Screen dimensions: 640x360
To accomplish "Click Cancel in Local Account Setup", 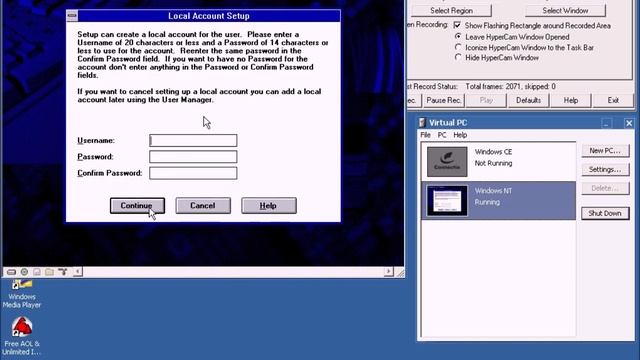I will [x=203, y=206].
